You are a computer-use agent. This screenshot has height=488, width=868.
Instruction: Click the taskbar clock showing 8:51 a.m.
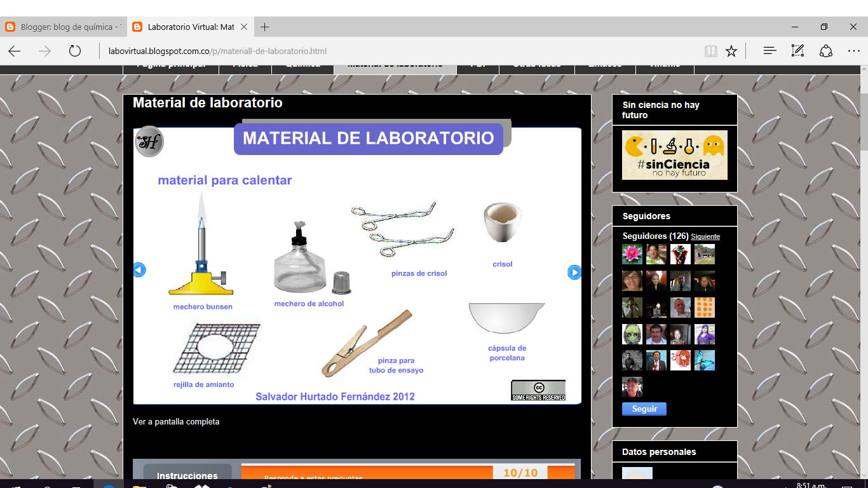point(811,485)
